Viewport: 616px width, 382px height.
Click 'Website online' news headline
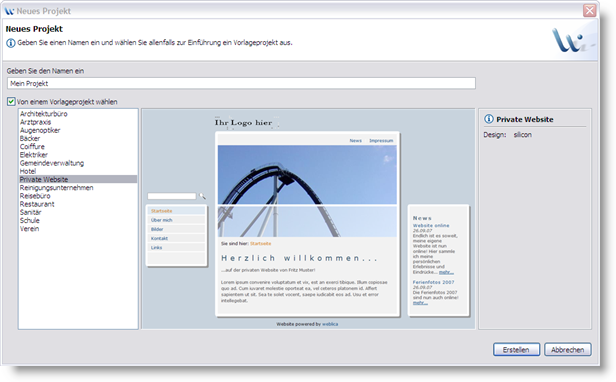point(431,226)
